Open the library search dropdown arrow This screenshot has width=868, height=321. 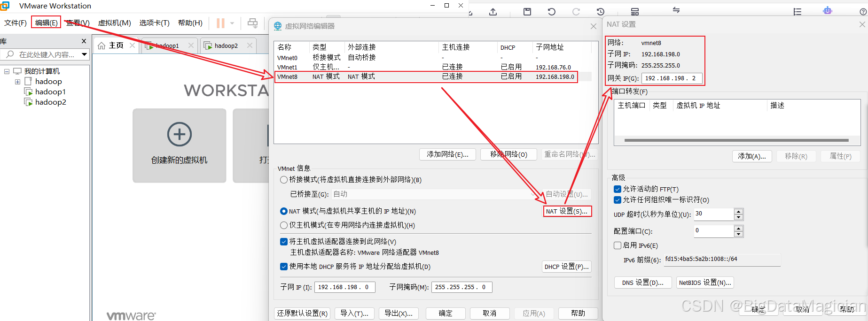(x=85, y=54)
